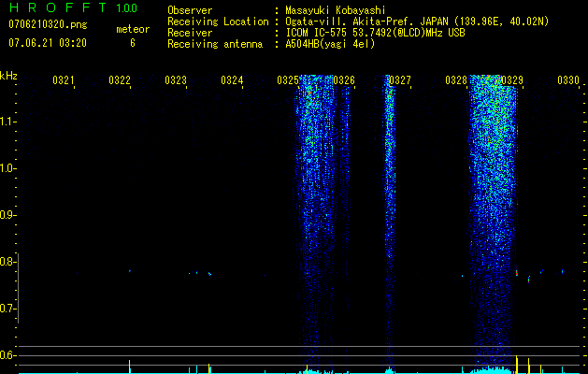This screenshot has height=374, width=588.
Task: Click the 'Receiving antenna' label
Action: (215, 44)
